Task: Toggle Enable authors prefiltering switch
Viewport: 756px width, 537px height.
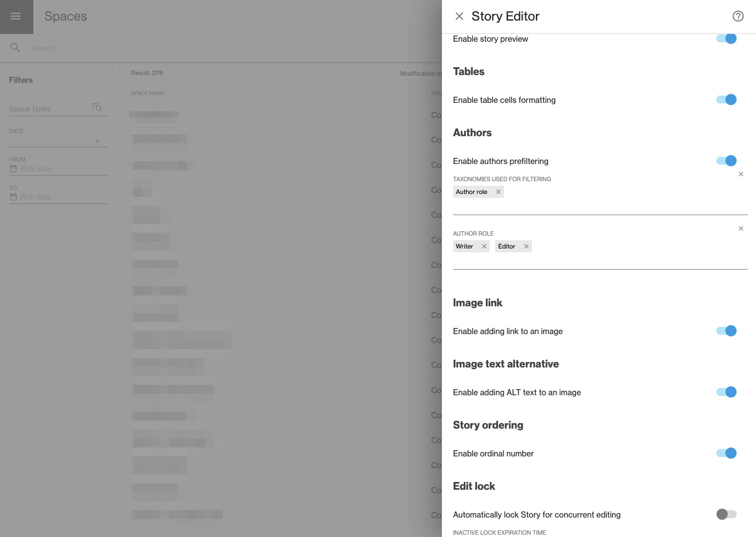Action: tap(727, 161)
